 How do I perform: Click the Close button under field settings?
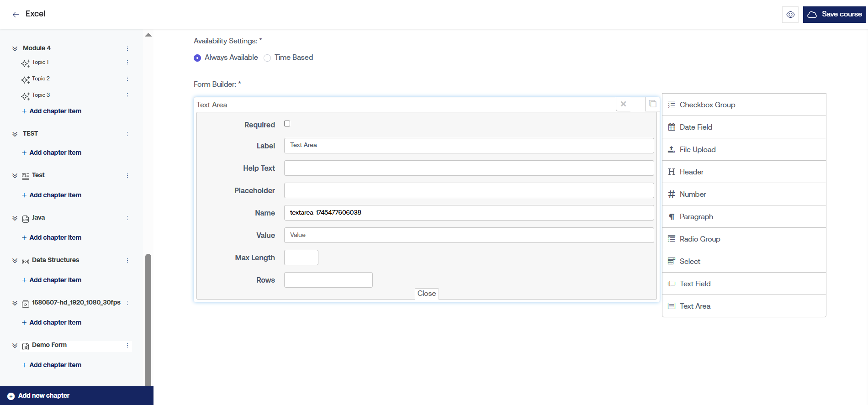pyautogui.click(x=426, y=294)
